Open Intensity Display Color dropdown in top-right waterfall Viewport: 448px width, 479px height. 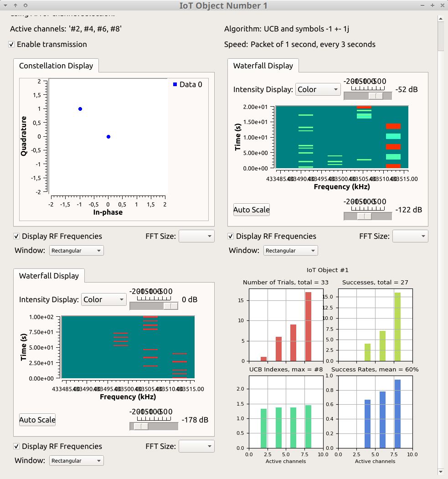tap(318, 89)
